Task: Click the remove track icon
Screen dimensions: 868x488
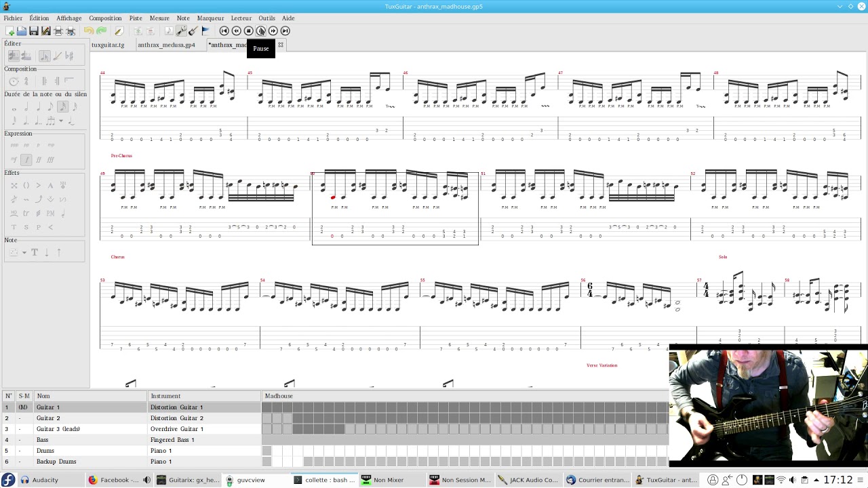Action: (150, 30)
